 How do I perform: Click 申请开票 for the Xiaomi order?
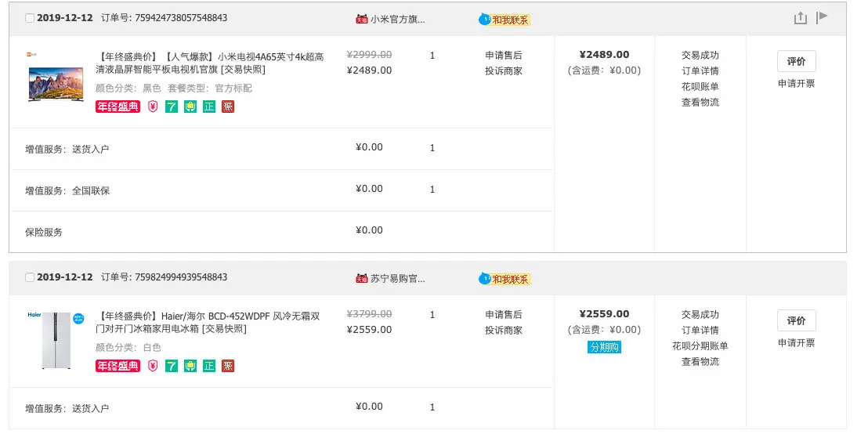pos(796,84)
